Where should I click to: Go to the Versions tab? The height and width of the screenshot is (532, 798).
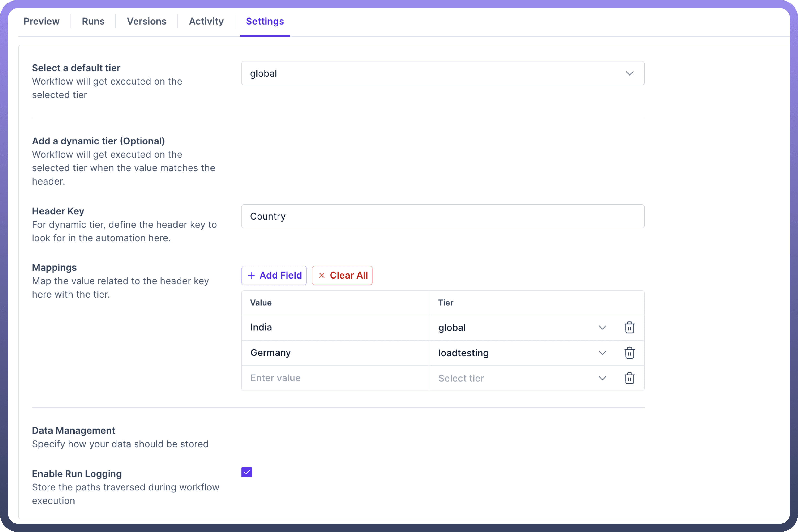147,21
